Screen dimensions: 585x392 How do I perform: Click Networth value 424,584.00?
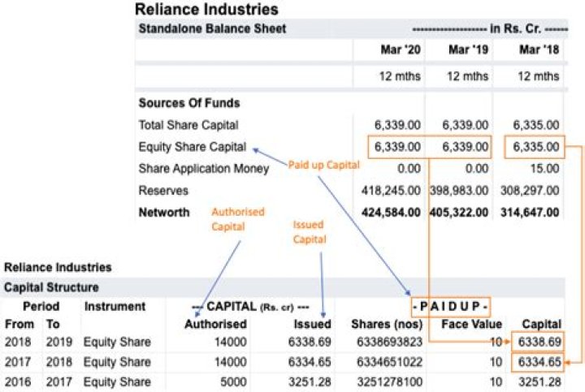point(391,213)
